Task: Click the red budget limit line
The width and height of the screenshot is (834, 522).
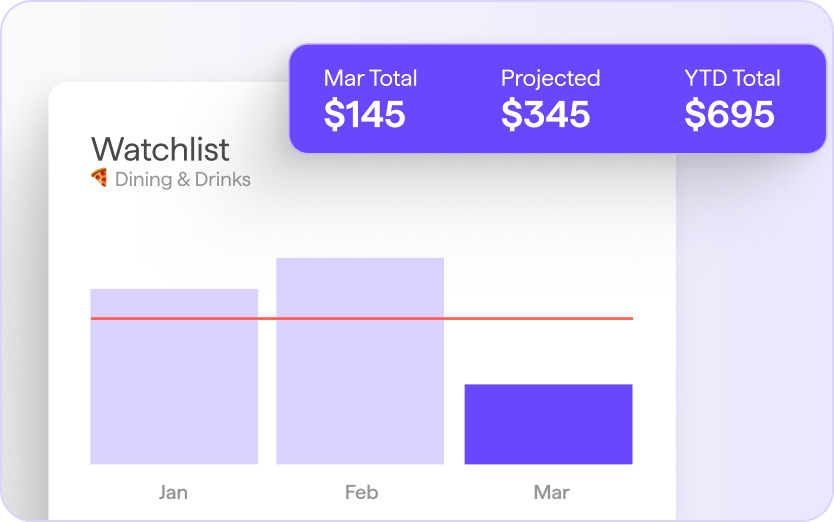Action: coord(362,318)
